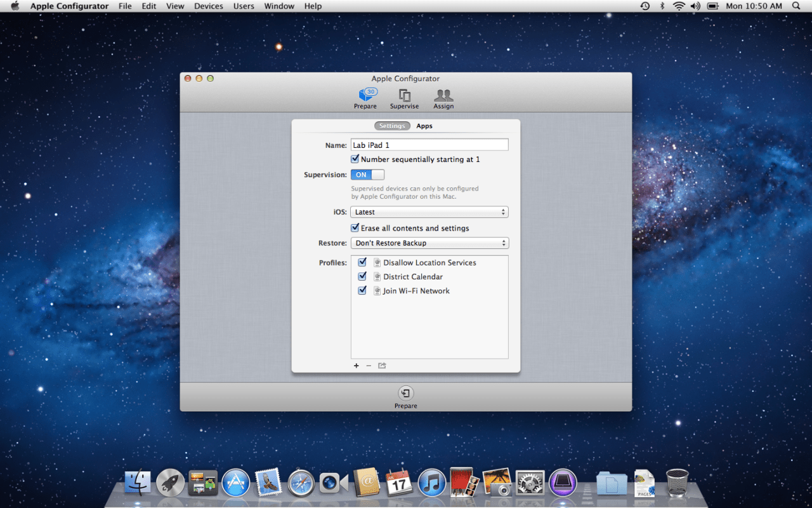The height and width of the screenshot is (508, 812).
Task: Disable the Disallow Location Services profile
Action: 362,262
